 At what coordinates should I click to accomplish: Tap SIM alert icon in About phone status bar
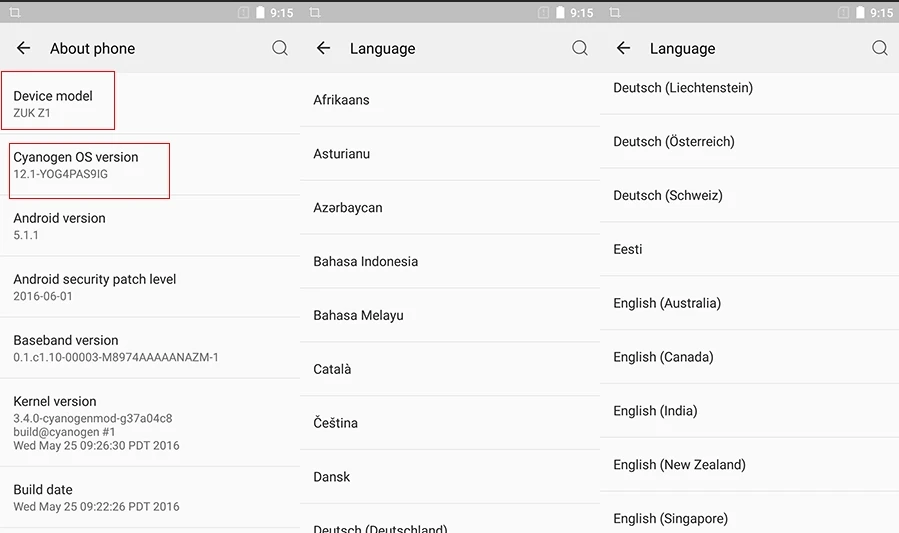click(x=244, y=13)
